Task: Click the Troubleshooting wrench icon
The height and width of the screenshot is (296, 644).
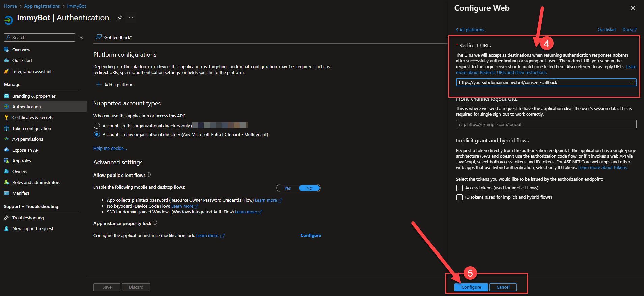Action: (6, 218)
